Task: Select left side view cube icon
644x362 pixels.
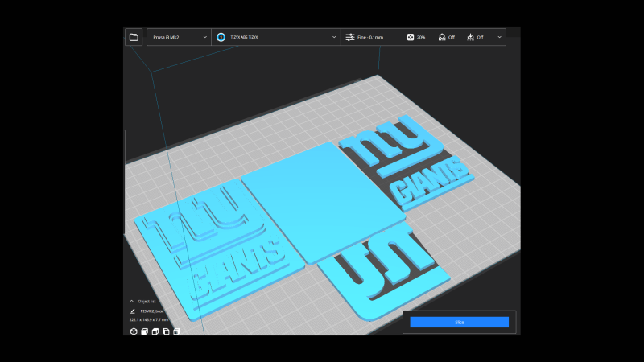Action: pos(166,331)
